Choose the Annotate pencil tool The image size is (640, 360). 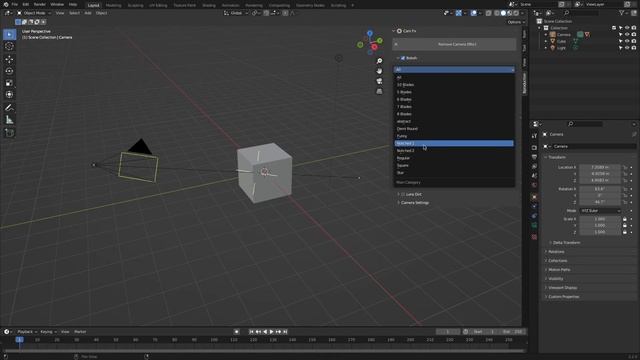(x=9, y=108)
